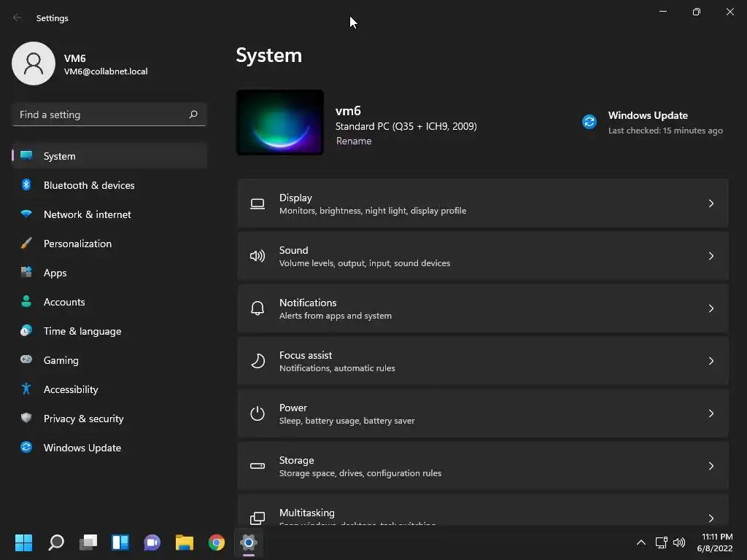Click the Rename link for vm6
Viewport: 747px width, 560px height.
pos(354,141)
